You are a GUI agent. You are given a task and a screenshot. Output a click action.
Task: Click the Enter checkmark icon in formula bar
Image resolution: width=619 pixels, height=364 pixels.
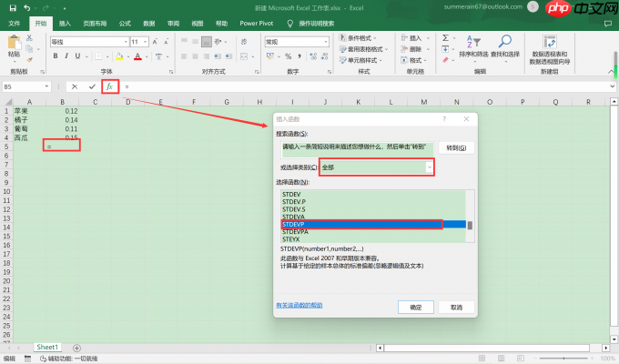click(92, 86)
